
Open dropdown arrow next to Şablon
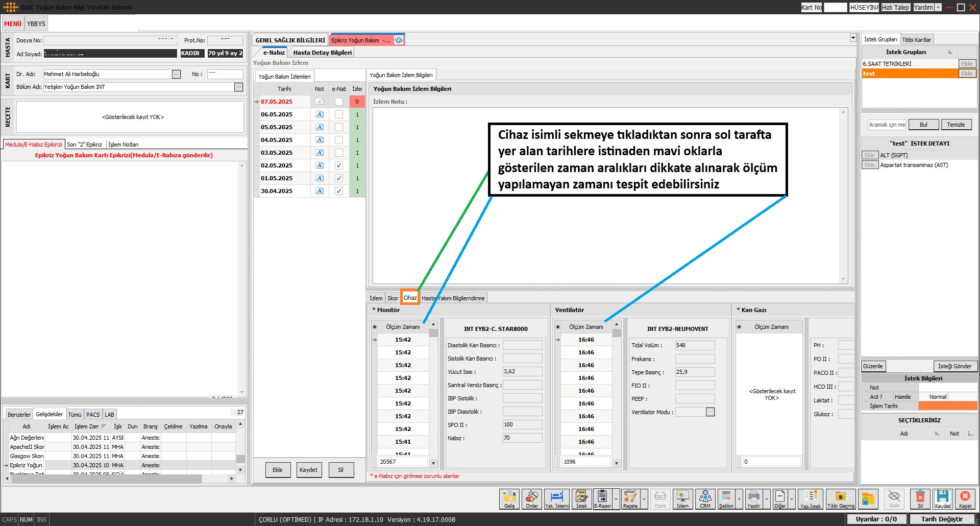739,499
